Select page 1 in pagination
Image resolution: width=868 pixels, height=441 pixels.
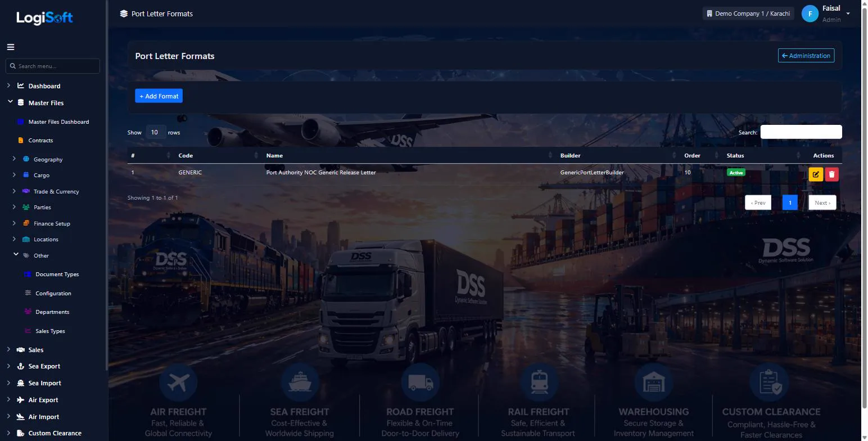click(x=790, y=202)
